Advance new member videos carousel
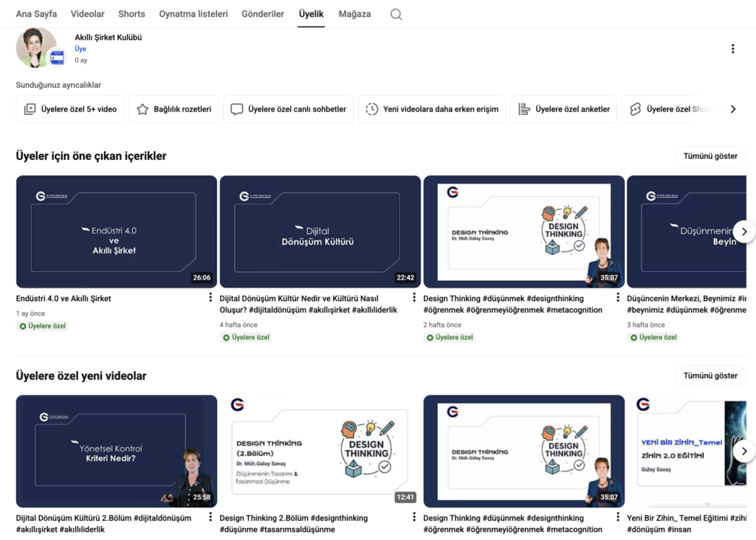 coord(744,451)
